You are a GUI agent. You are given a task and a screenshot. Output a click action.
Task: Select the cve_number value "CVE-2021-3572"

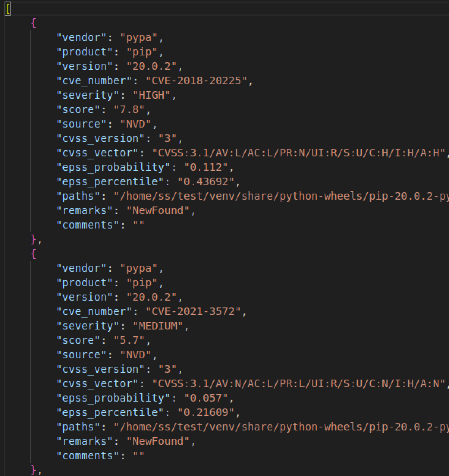(x=193, y=312)
